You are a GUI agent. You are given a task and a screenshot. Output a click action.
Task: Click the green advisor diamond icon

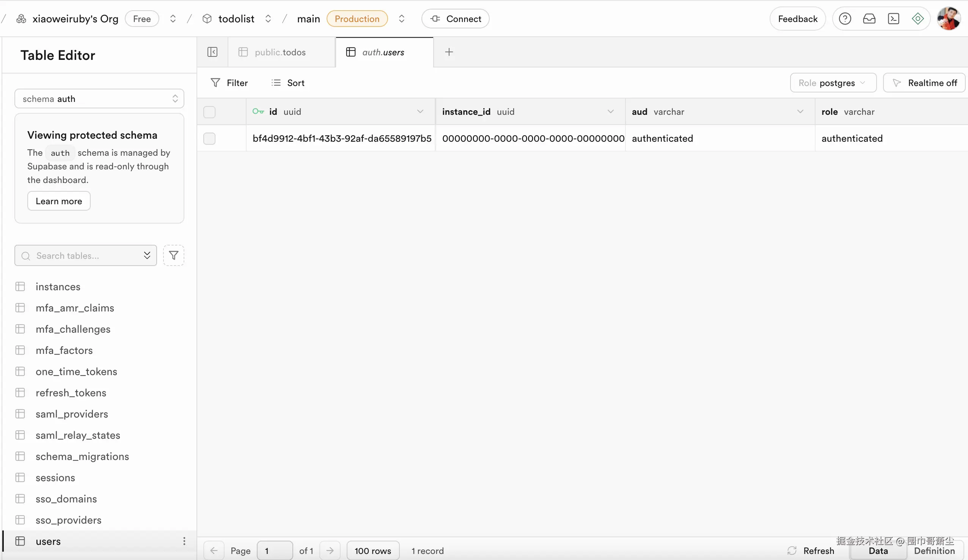coord(918,19)
